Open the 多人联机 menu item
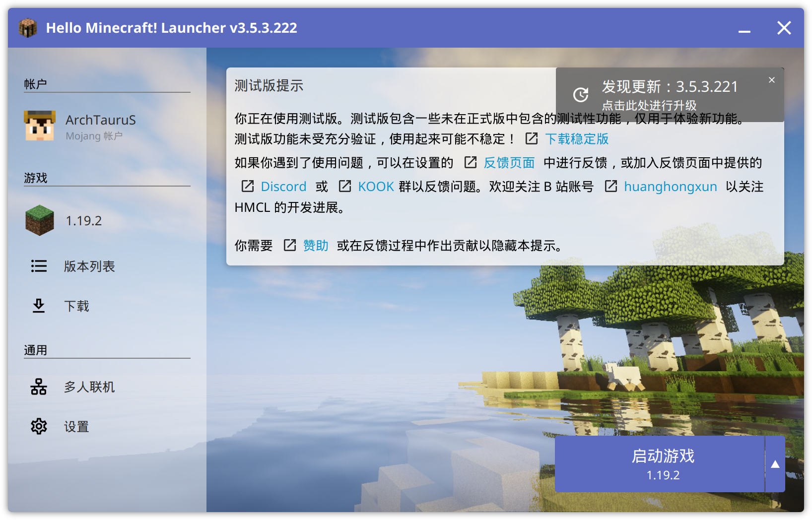This screenshot has width=812, height=520. click(107, 387)
